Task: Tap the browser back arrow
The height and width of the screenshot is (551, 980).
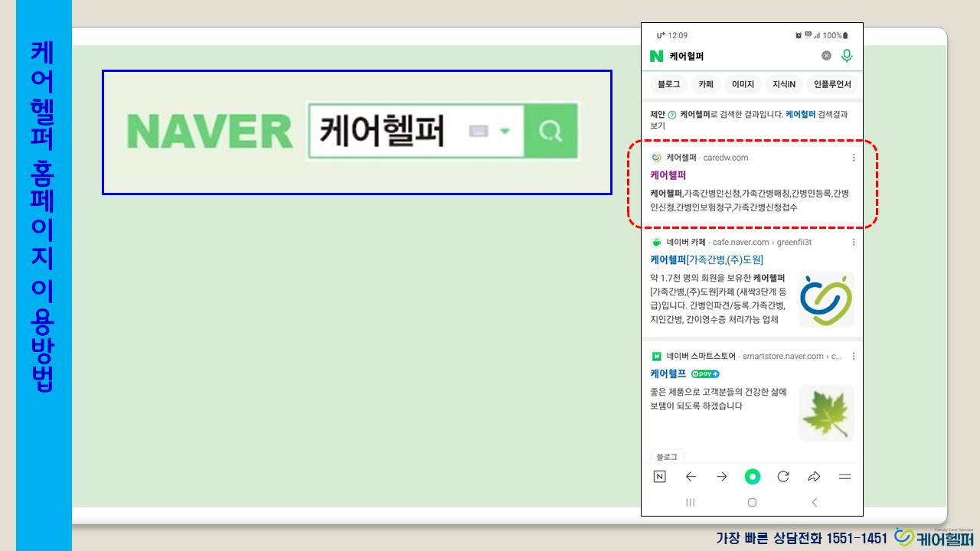Action: tap(691, 477)
